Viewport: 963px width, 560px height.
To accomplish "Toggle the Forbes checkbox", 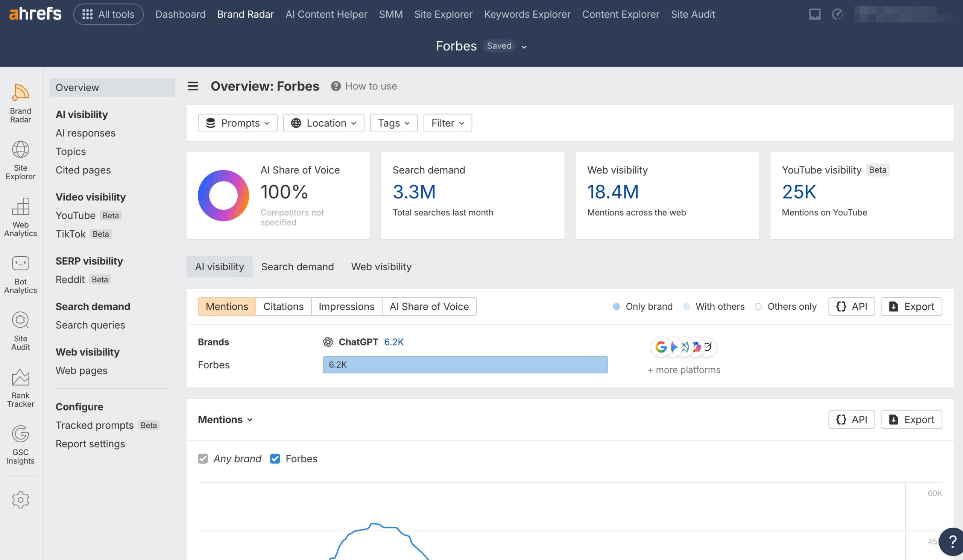I will tap(275, 459).
